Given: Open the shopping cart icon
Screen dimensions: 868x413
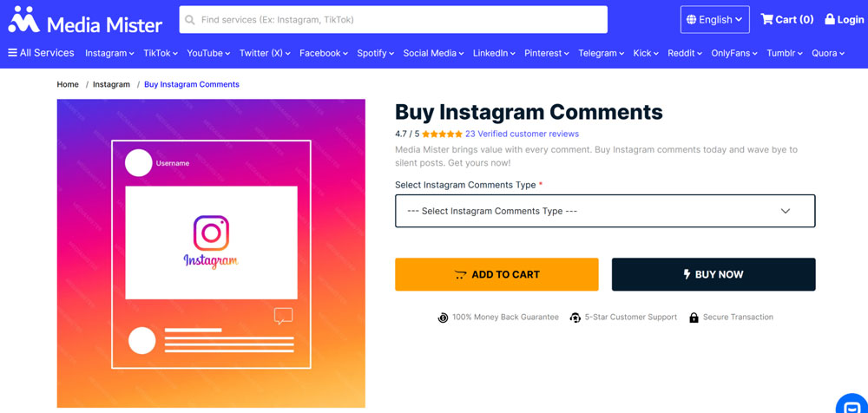Looking at the screenshot, I should pyautogui.click(x=767, y=19).
